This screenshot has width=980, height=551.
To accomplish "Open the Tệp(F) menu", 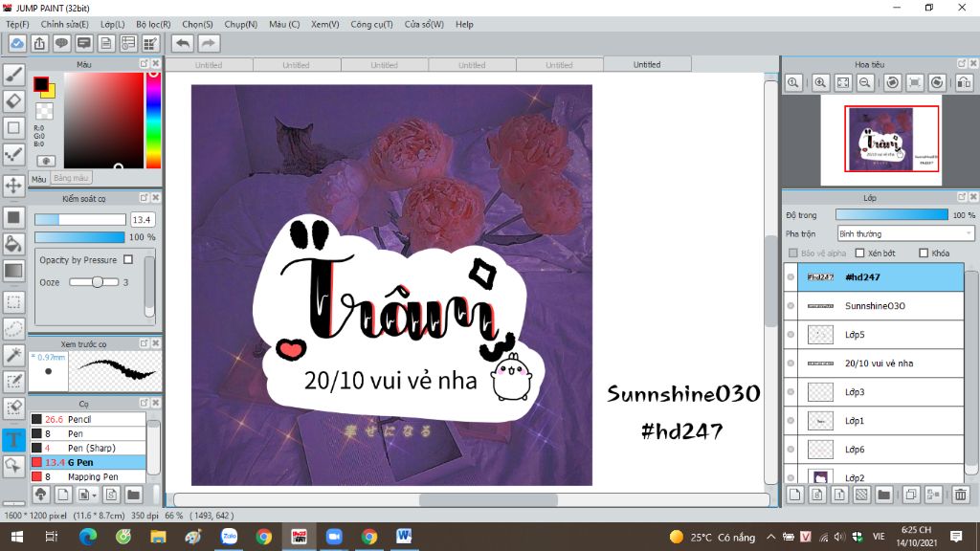I will coord(17,24).
